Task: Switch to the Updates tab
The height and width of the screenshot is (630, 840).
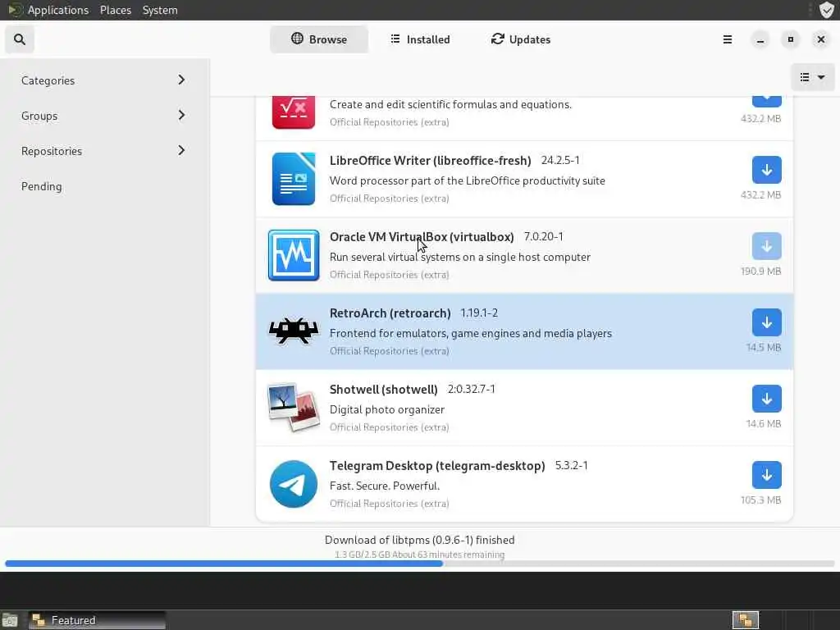Action: [521, 39]
